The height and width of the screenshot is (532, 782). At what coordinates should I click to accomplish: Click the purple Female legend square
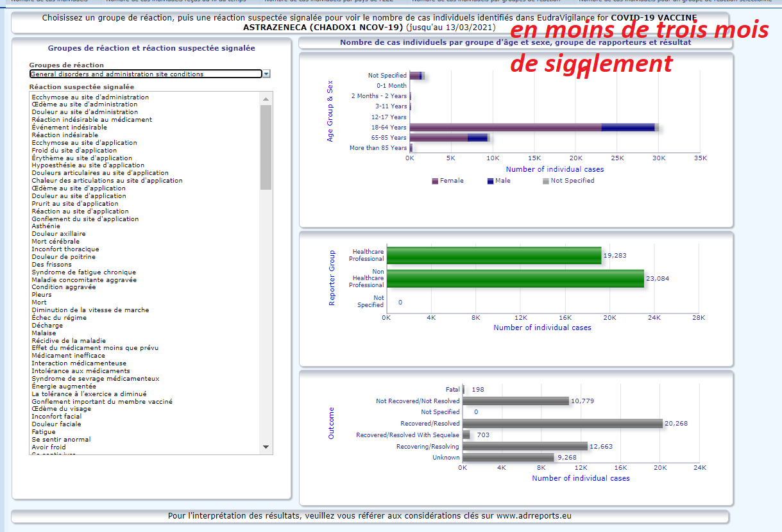tap(435, 181)
